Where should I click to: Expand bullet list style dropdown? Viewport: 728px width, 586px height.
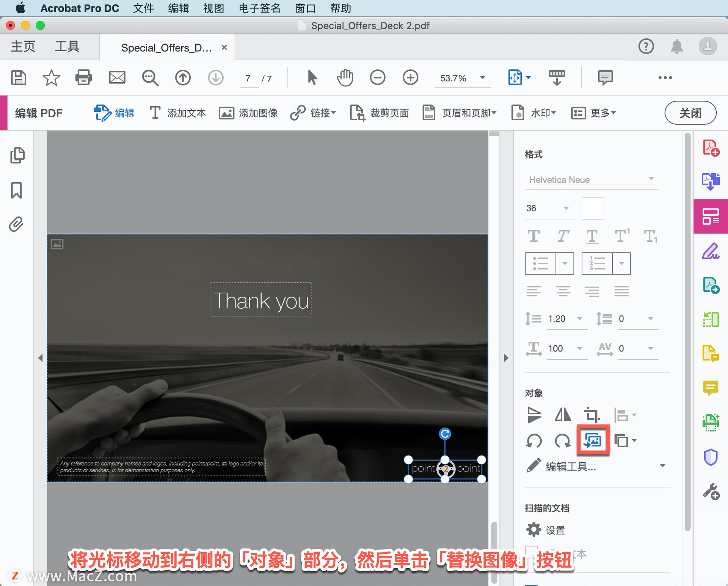(565, 263)
